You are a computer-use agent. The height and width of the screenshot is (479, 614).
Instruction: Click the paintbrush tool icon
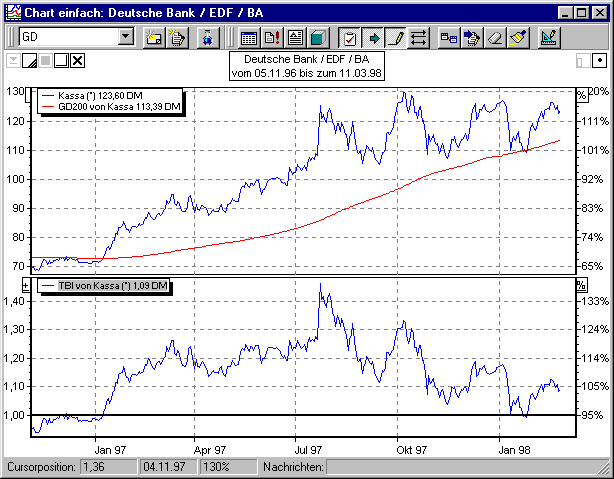517,39
